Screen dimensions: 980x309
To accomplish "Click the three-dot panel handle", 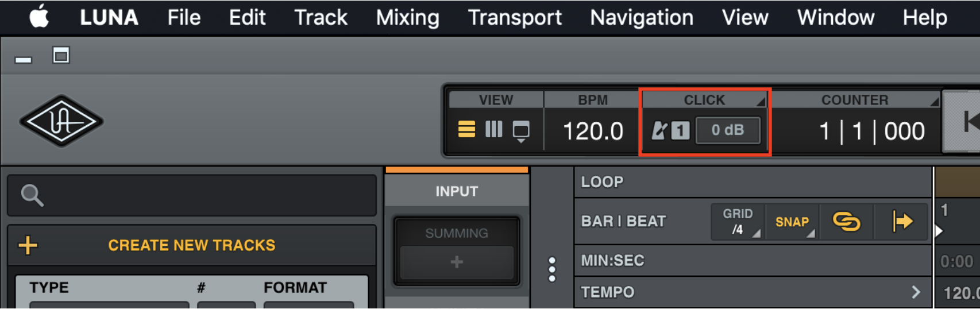I will pos(552,269).
